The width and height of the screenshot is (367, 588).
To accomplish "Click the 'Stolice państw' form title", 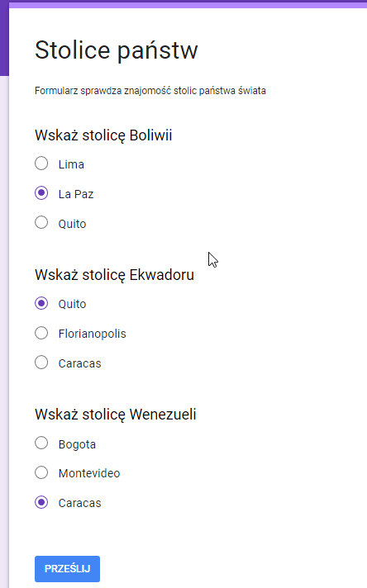I will [x=117, y=50].
